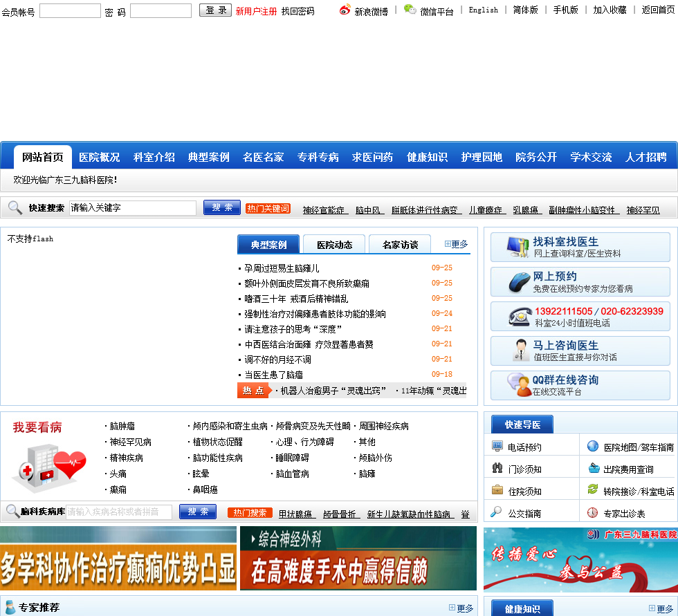This screenshot has height=616, width=678.
Task: Click the doctor icon beside 专家推荐
Action: (10, 607)
